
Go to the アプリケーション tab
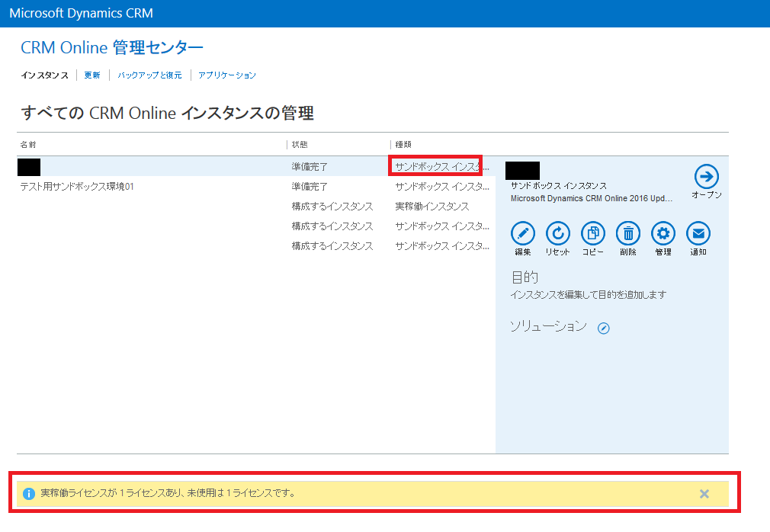[227, 75]
